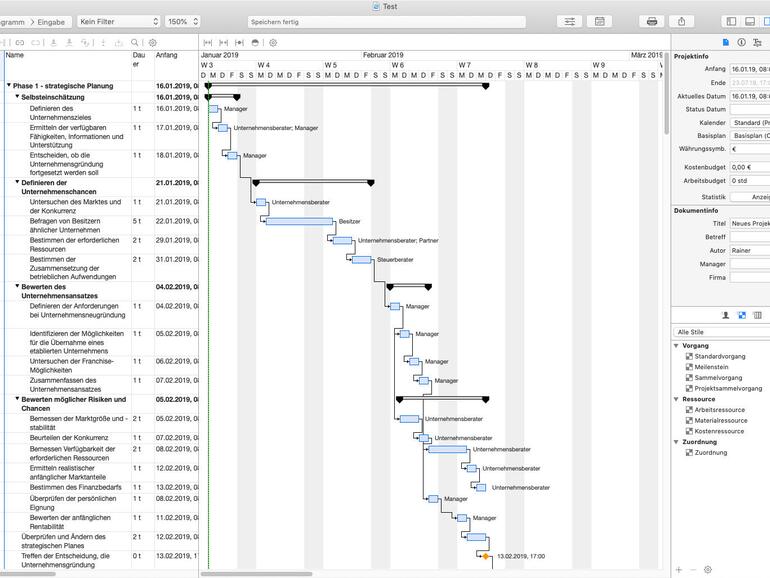Open the Kein Filter dropdown
This screenshot has height=578, width=770.
[x=118, y=22]
